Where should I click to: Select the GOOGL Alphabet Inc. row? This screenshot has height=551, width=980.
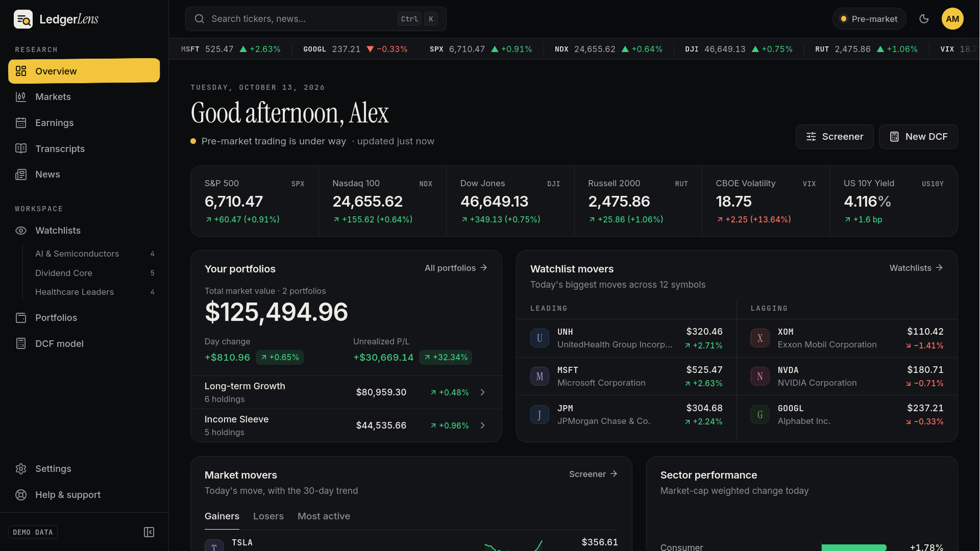click(847, 415)
